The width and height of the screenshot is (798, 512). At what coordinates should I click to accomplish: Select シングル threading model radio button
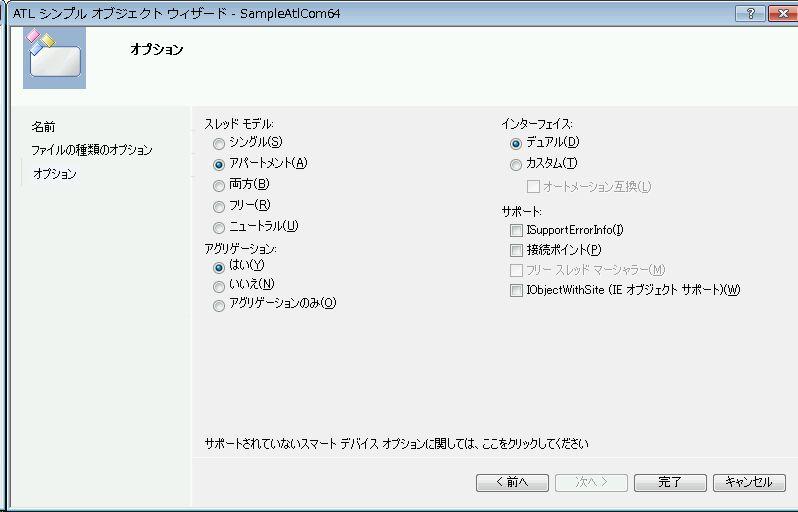pos(219,143)
